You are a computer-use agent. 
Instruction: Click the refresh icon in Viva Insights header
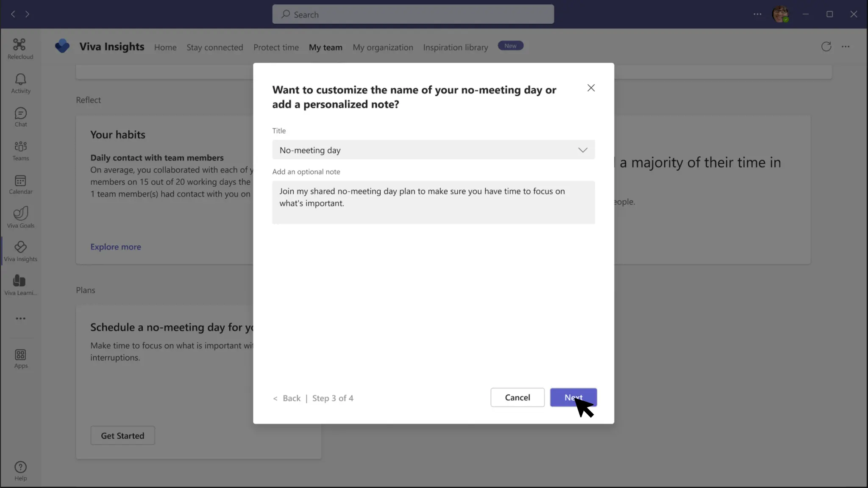click(x=826, y=47)
